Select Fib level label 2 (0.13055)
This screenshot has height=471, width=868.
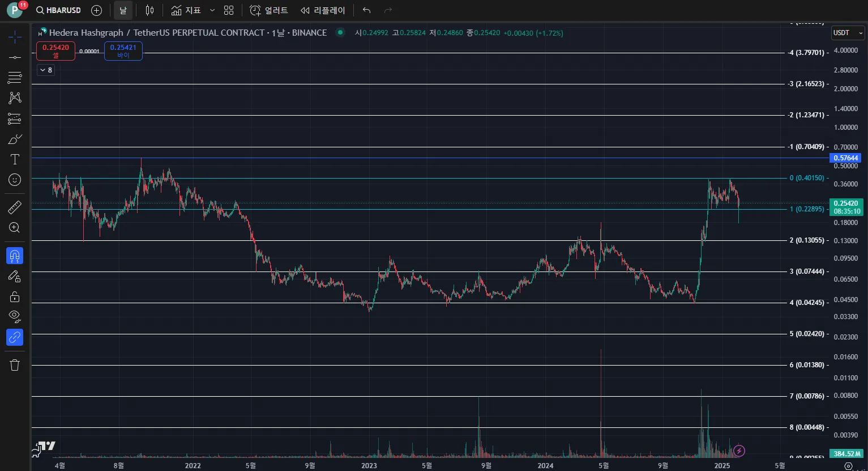point(807,240)
